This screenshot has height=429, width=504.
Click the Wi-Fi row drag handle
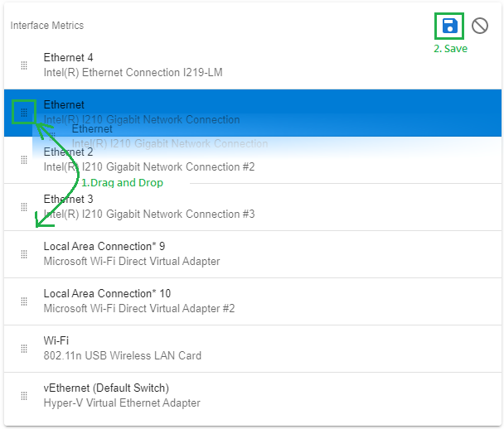click(24, 349)
